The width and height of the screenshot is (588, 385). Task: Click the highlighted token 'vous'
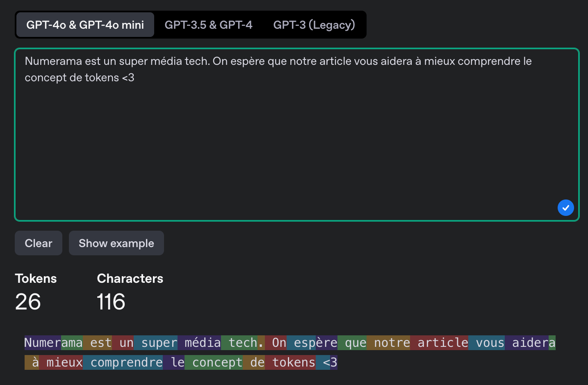pos(486,343)
